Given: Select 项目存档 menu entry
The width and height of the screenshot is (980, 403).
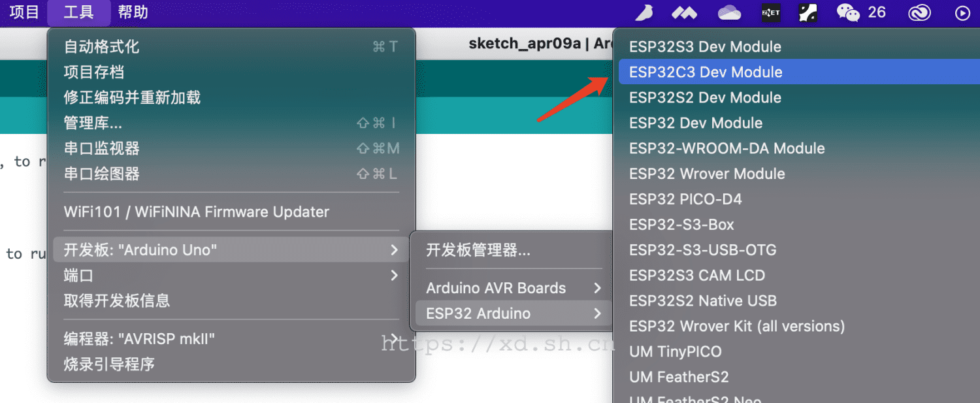Looking at the screenshot, I should (231, 72).
